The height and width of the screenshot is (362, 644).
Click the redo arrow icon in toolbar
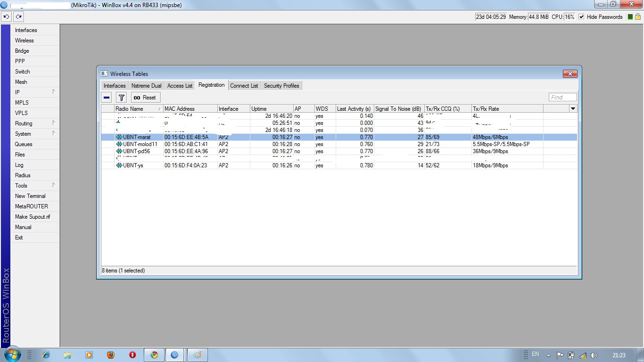pyautogui.click(x=18, y=16)
